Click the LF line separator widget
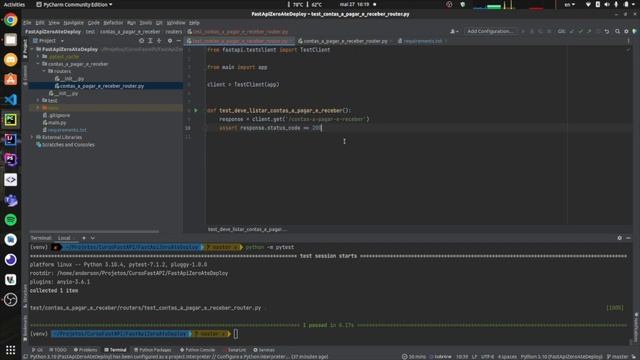The height and width of the screenshot is (360, 640). [x=474, y=356]
